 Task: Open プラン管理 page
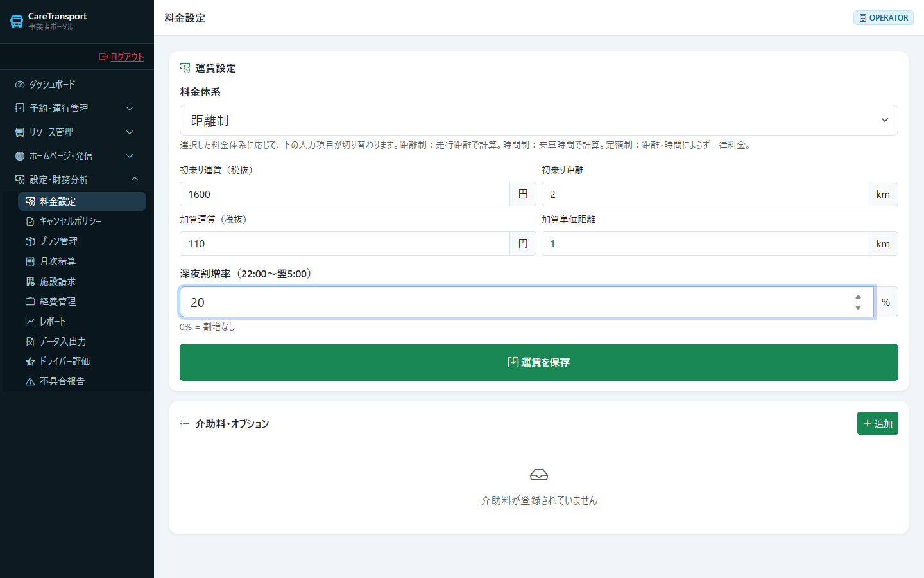pos(82,241)
